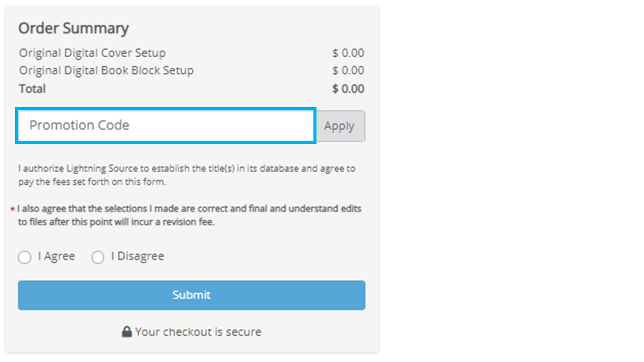This screenshot has width=644, height=362.
Task: Click the authorization agreement paragraph text
Action: tap(186, 174)
